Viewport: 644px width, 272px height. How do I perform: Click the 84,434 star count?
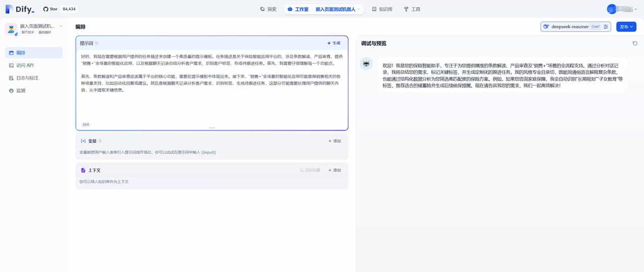pos(69,9)
